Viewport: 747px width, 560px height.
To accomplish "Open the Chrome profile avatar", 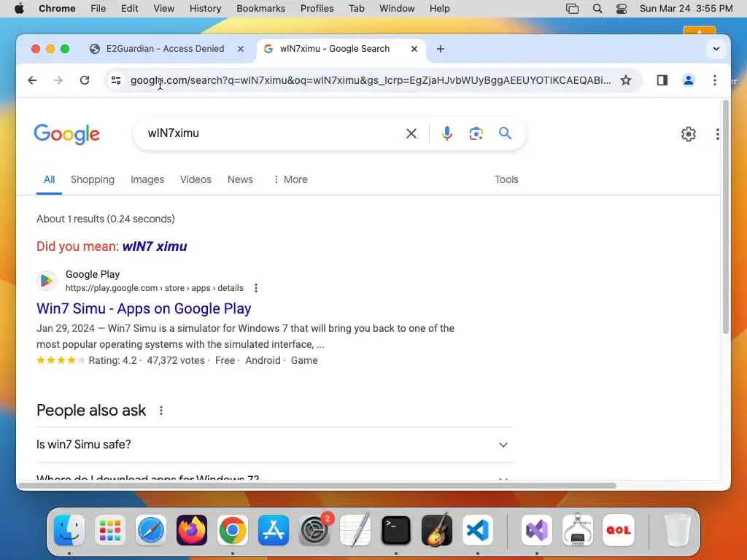I will [688, 80].
